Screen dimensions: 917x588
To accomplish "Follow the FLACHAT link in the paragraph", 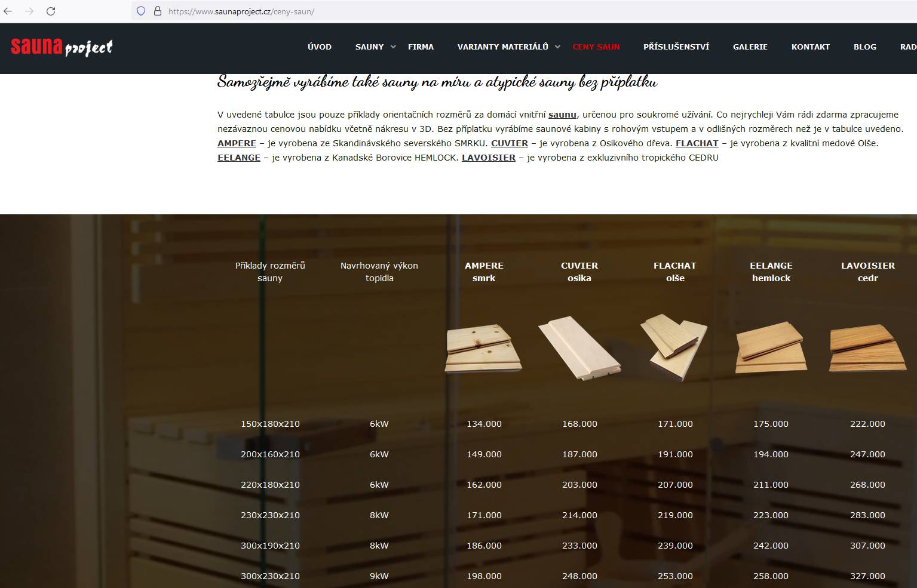I will pyautogui.click(x=697, y=143).
